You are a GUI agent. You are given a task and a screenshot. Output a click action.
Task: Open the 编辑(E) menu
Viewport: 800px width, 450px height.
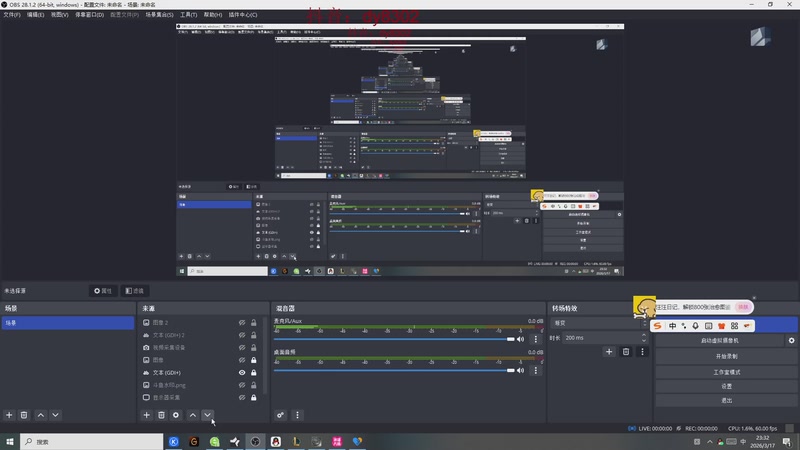click(x=35, y=15)
